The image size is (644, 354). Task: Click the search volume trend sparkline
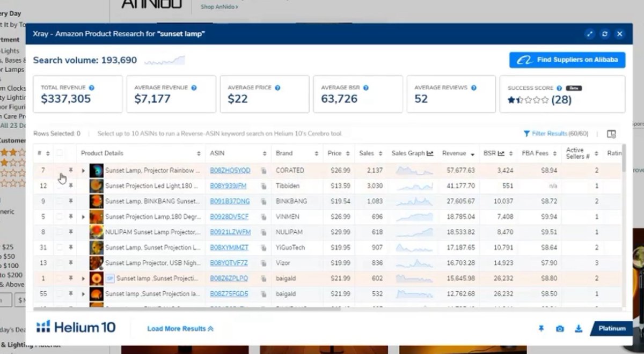point(164,60)
